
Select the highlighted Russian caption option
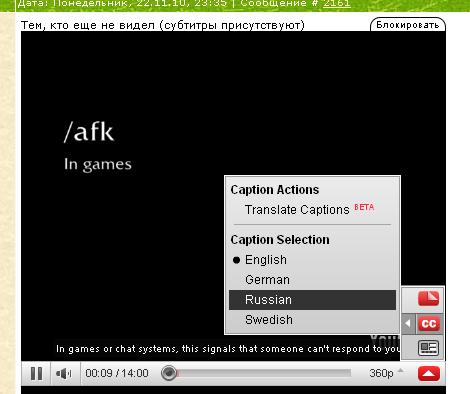pos(313,300)
